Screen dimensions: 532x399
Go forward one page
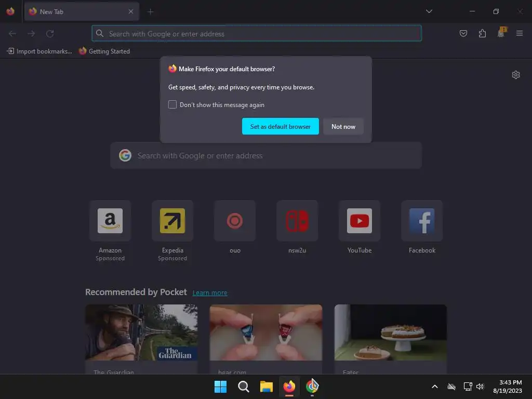[x=31, y=34]
